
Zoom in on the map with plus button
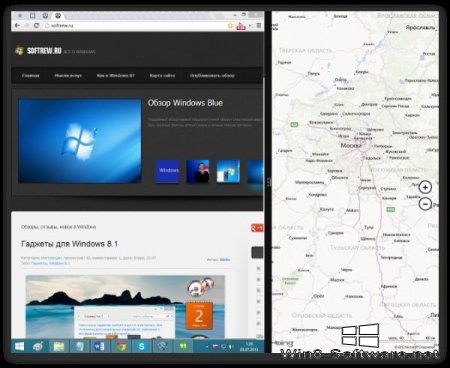[x=425, y=187]
